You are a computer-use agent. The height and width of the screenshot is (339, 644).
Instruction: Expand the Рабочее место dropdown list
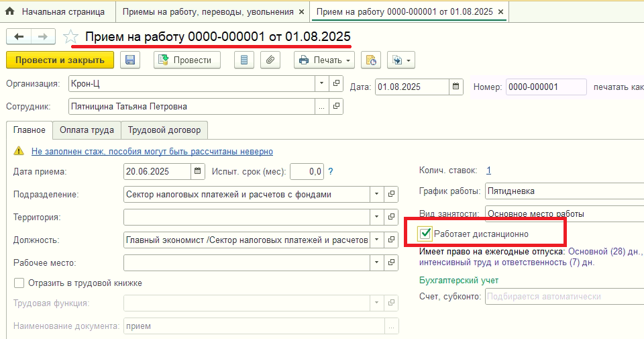(x=376, y=262)
